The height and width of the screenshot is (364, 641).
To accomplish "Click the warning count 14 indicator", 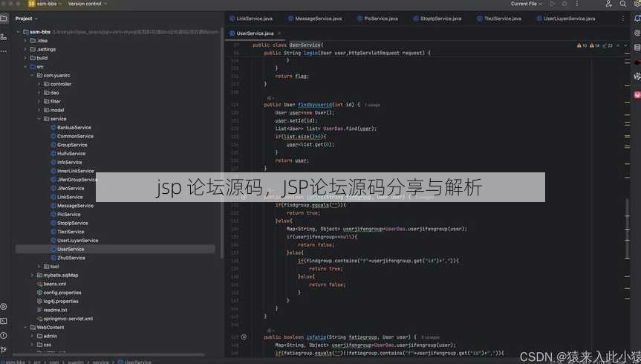I will 595,45.
